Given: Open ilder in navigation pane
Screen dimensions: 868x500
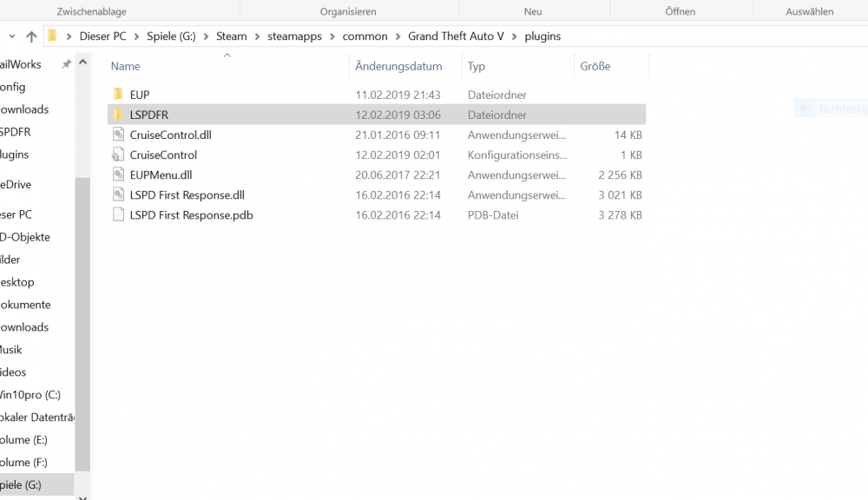Looking at the screenshot, I should click(x=10, y=260).
